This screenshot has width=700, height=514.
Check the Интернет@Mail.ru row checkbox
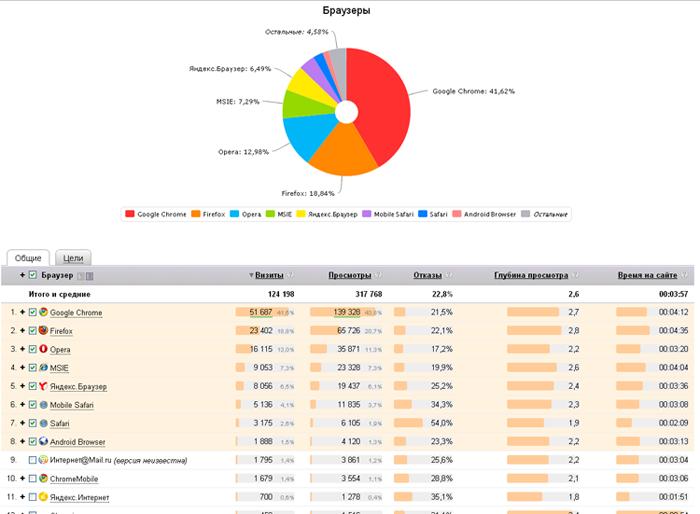[x=32, y=460]
